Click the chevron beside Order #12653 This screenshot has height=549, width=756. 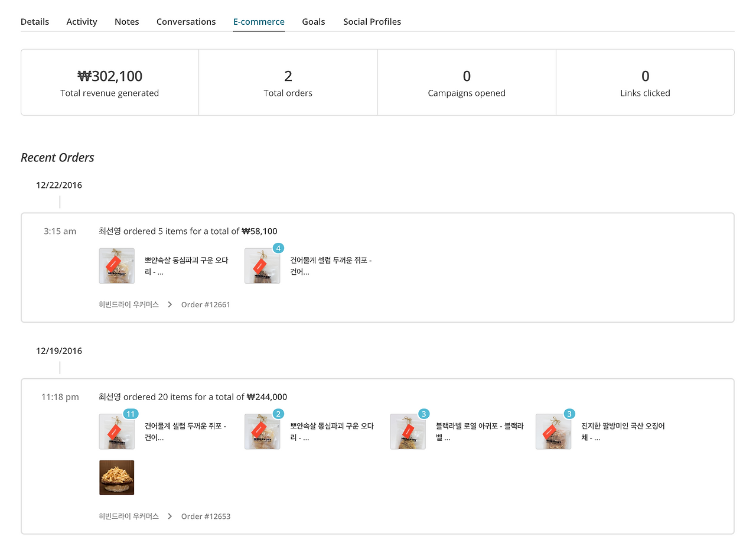(170, 516)
